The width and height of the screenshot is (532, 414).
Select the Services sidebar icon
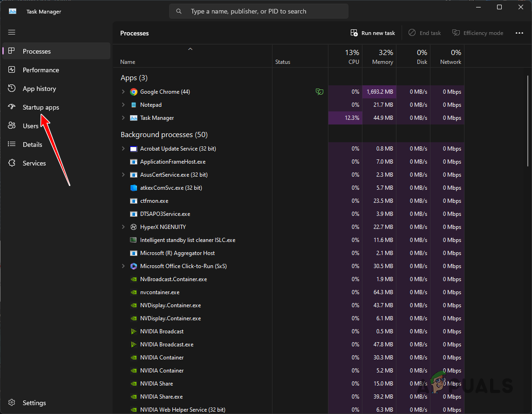[11, 163]
